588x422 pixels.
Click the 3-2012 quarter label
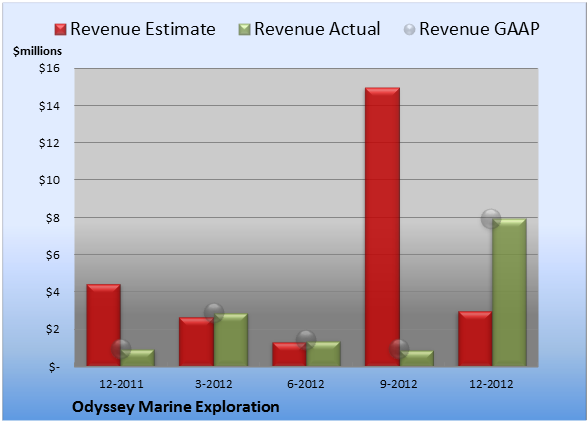(x=214, y=384)
